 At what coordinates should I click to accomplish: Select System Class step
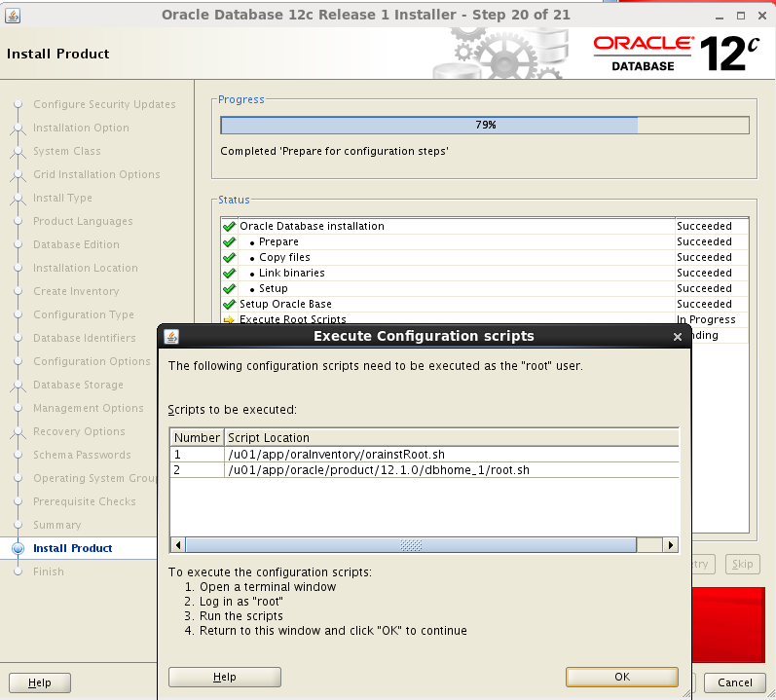(67, 151)
